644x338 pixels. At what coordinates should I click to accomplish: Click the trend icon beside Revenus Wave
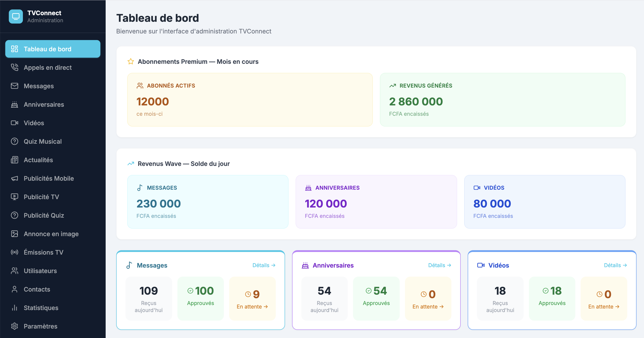click(131, 164)
